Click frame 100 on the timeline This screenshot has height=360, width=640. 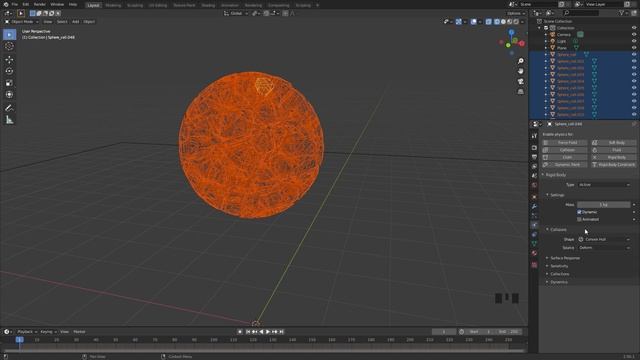point(213,340)
